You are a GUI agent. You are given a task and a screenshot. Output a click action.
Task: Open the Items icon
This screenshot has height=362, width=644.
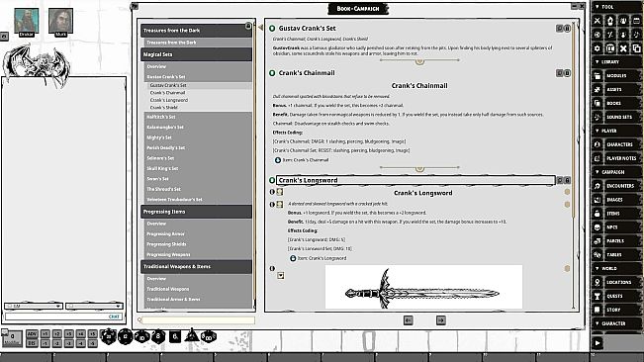pos(598,214)
